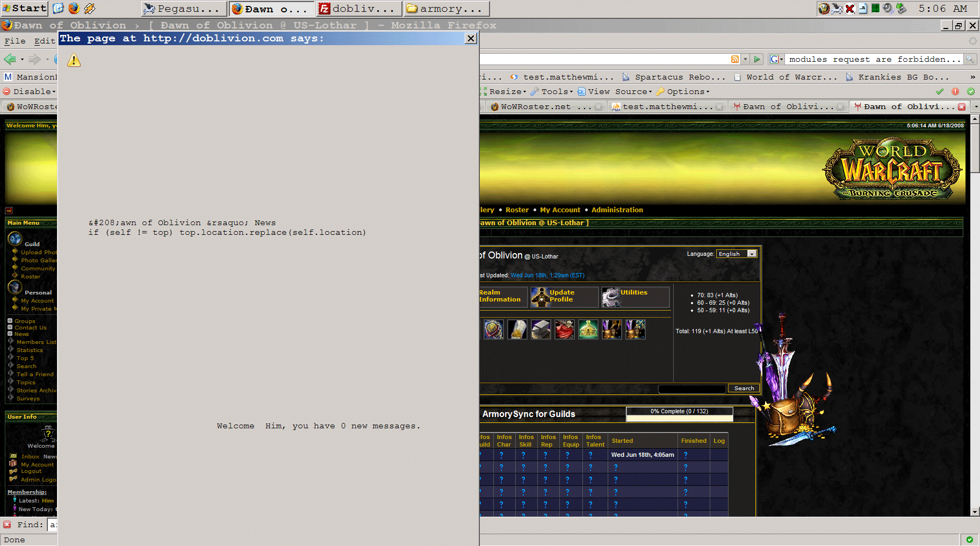Click the RSS feed icon in address bar
Screen dimensions: 980x546
(x=734, y=59)
